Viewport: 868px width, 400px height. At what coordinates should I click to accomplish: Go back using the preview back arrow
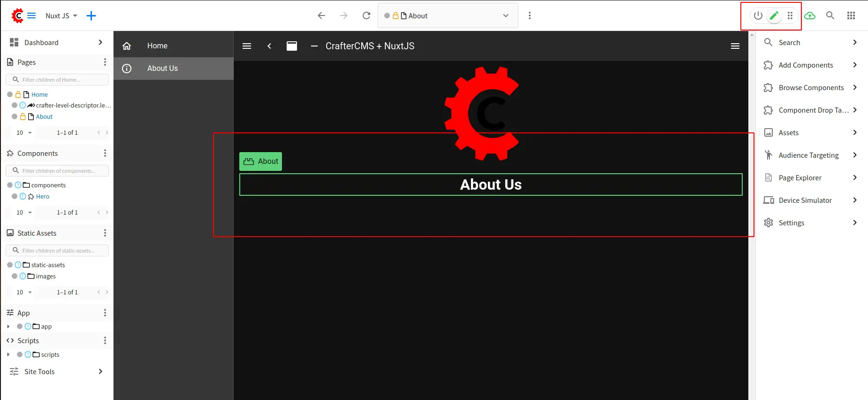point(321,15)
